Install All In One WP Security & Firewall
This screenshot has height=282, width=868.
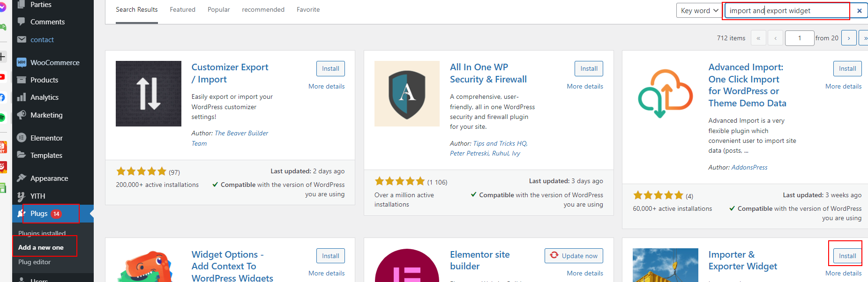point(589,68)
